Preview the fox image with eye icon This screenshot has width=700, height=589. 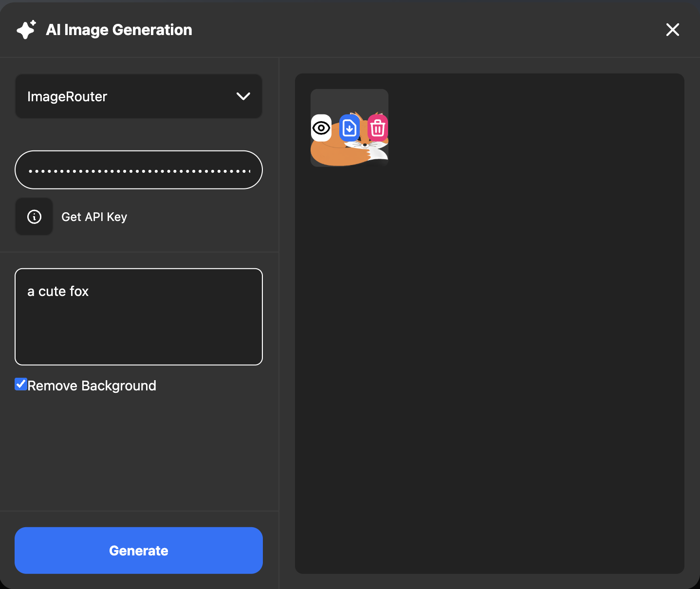(321, 128)
